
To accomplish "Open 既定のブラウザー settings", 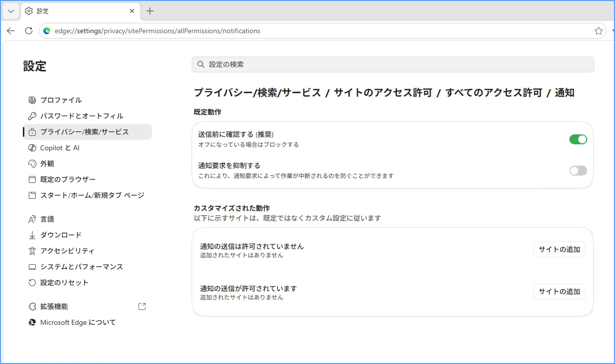I will click(x=87, y=180).
